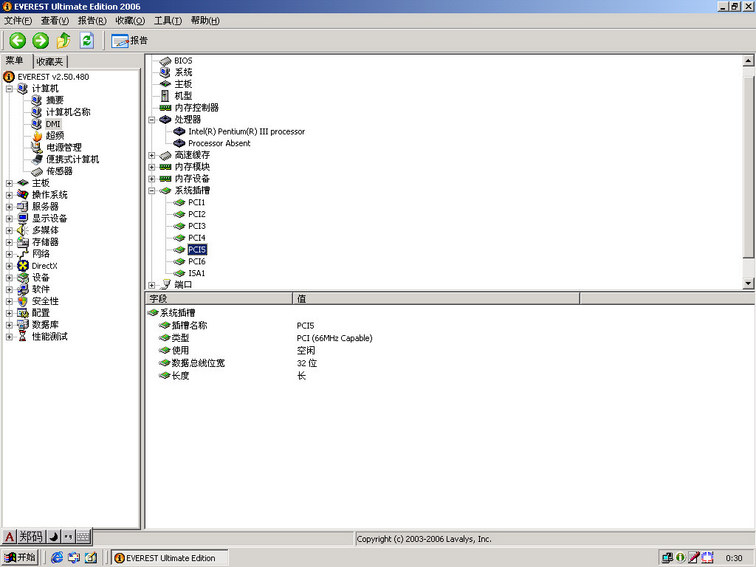Click the 电源管理 icon in the tree
756x567 pixels.
(37, 148)
